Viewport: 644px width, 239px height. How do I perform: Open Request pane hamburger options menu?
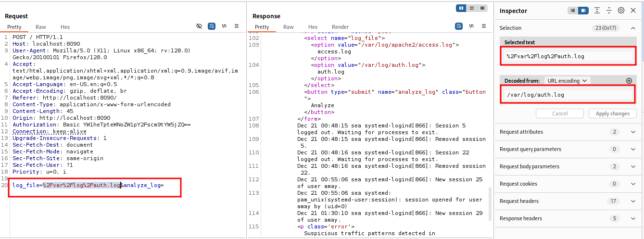[237, 26]
